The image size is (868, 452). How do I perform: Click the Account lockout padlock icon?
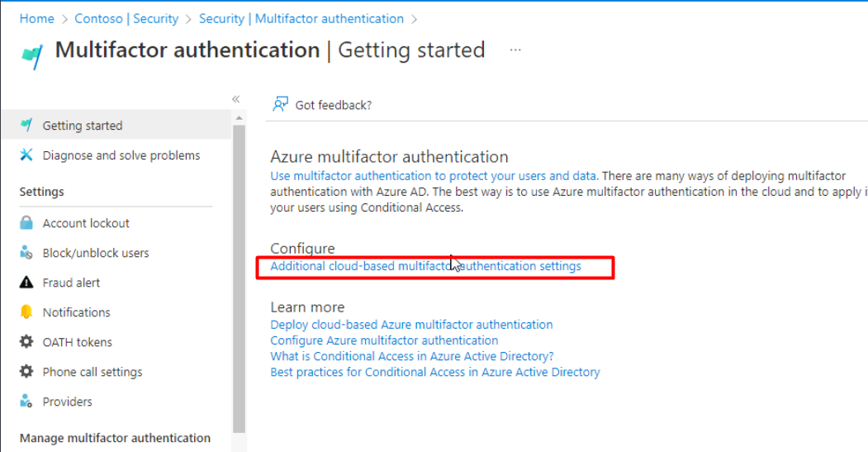pos(26,222)
